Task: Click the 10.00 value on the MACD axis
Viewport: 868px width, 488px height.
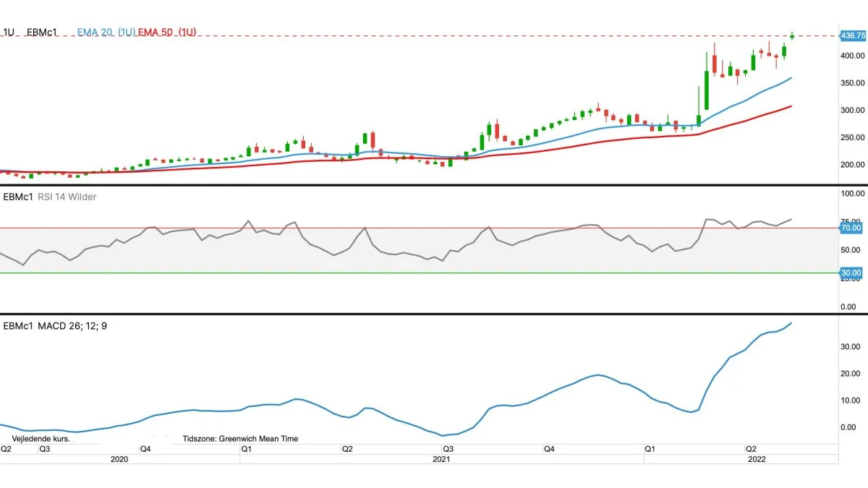Action: [852, 401]
